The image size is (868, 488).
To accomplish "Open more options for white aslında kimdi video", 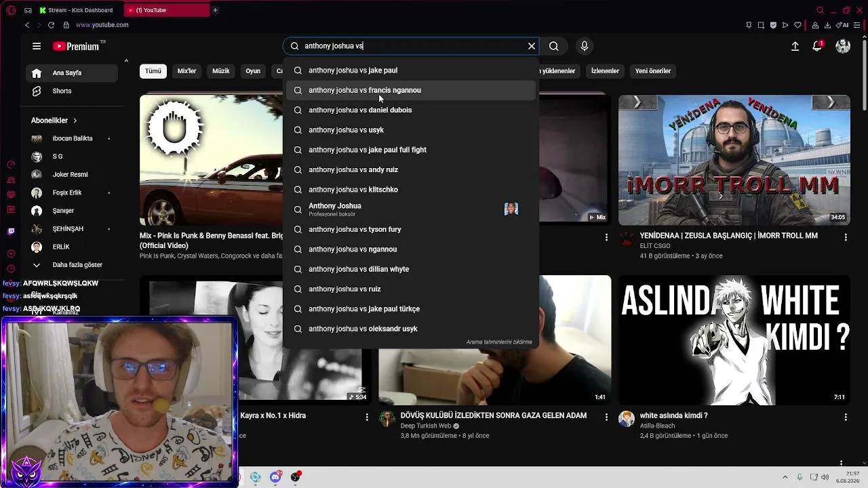I will point(845,417).
